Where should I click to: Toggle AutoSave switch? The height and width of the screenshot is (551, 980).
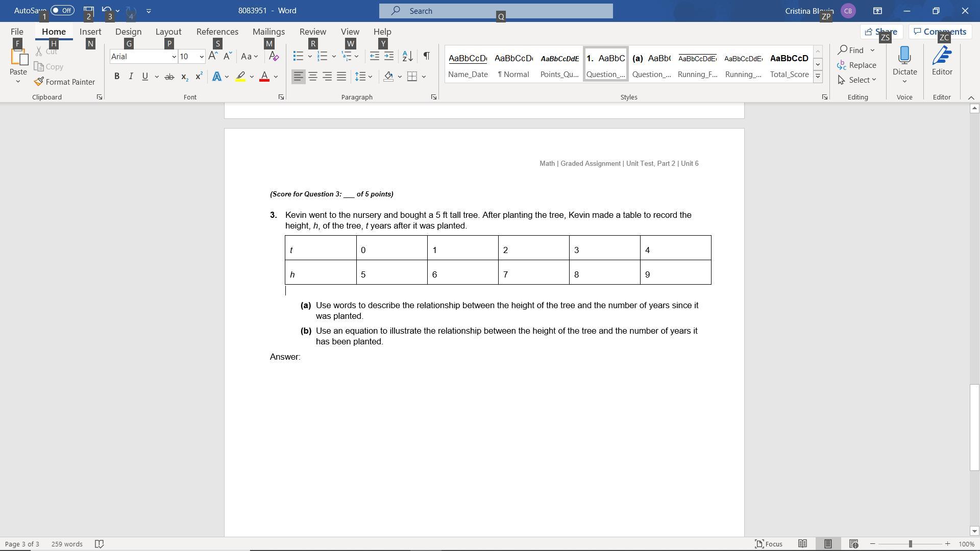click(x=62, y=10)
